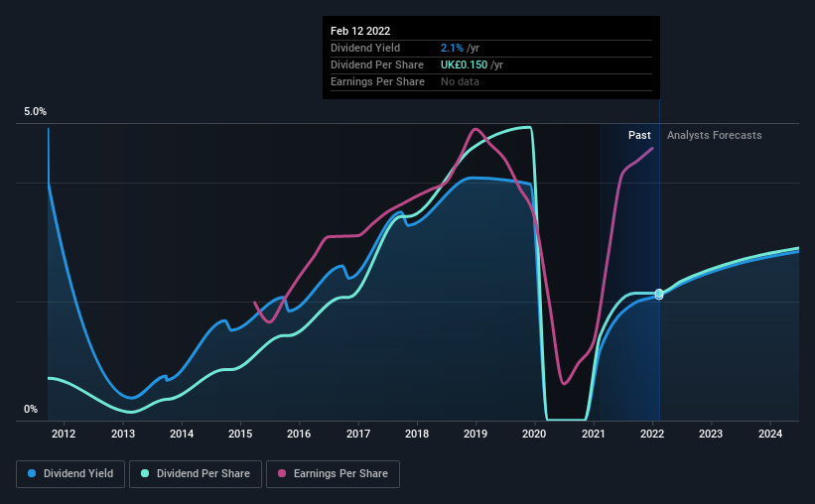
Task: Click the 5.0% y-axis label
Action: [35, 112]
